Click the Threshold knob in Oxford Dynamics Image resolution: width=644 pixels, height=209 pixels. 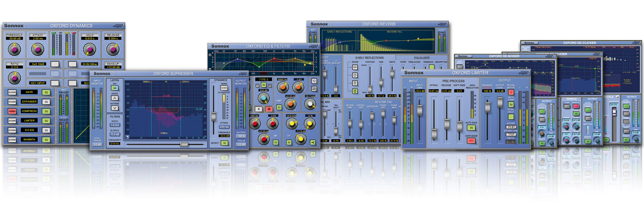14,49
